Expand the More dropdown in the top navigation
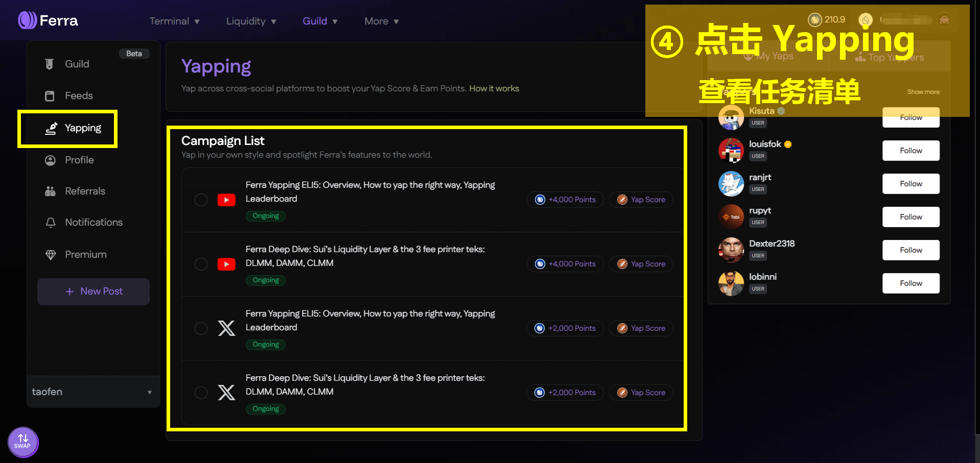 pos(381,21)
